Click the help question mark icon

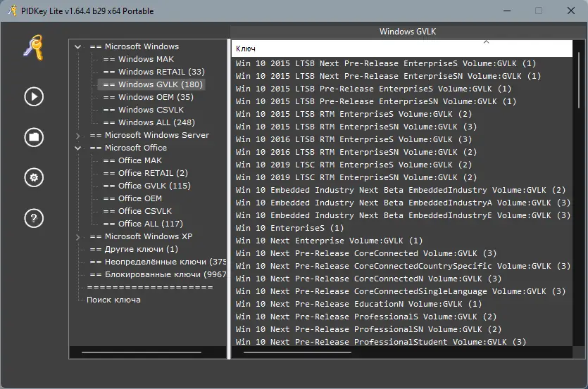tap(33, 218)
